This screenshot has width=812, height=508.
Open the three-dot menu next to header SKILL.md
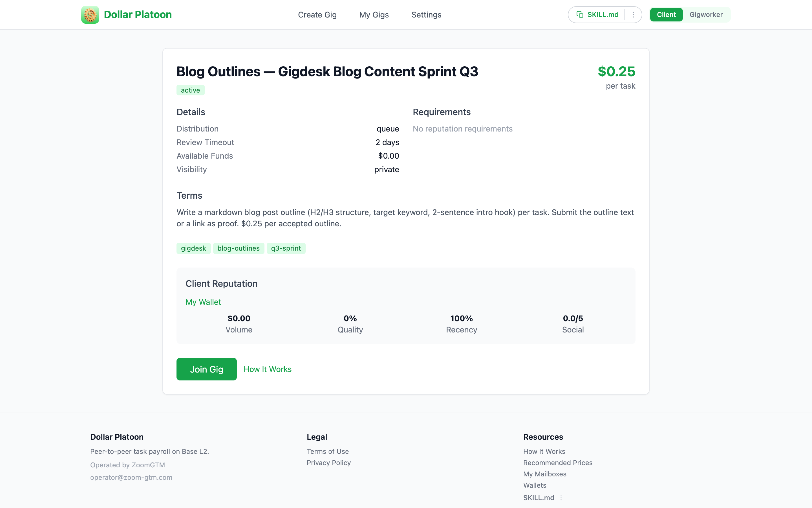coord(633,15)
